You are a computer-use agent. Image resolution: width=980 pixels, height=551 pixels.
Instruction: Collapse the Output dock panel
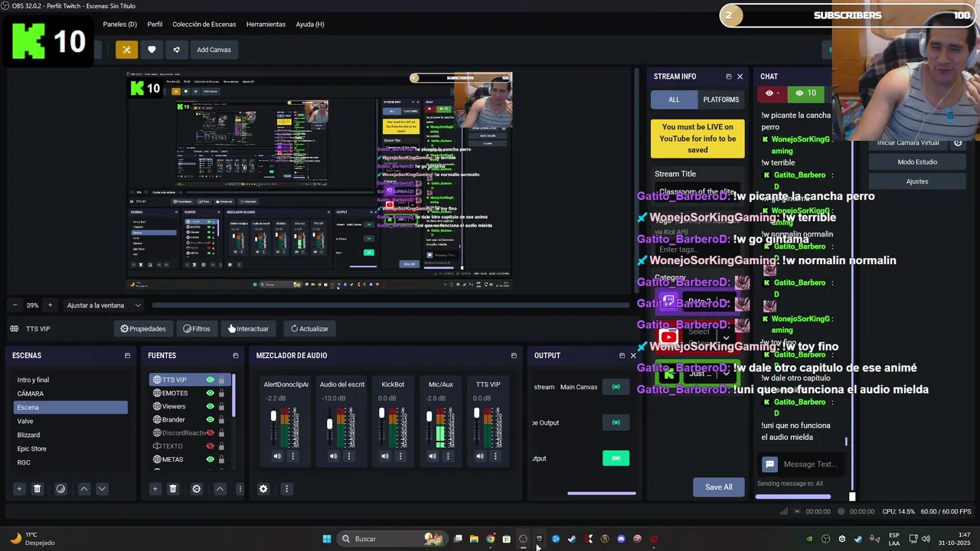pyautogui.click(x=622, y=356)
